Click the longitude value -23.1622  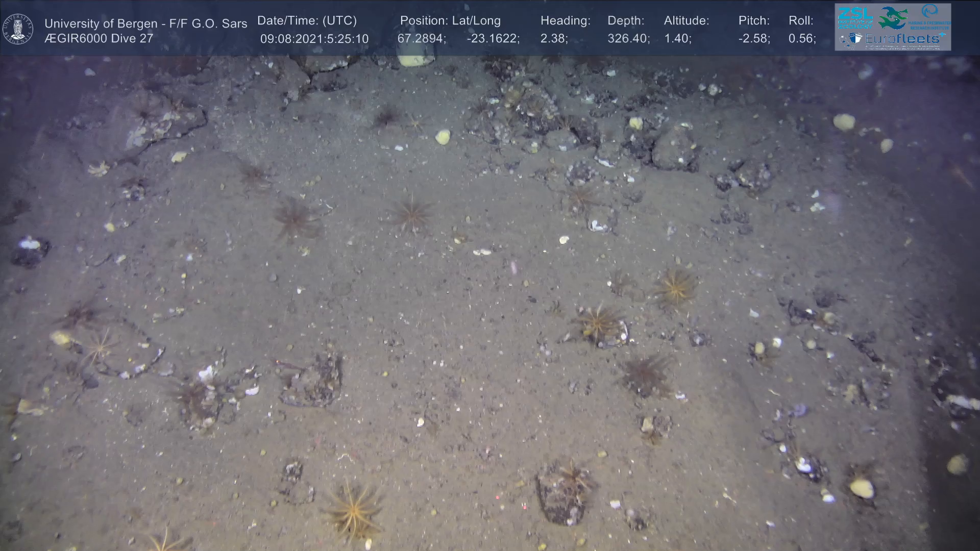(493, 39)
